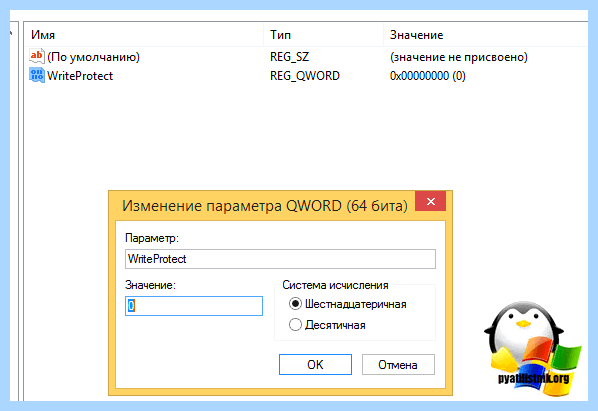Click the Отмена button

398,364
